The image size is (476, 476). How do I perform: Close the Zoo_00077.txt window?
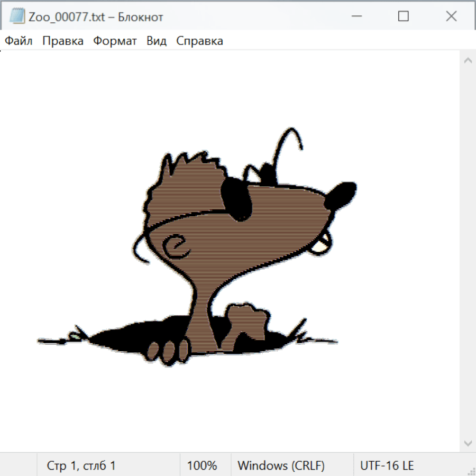click(x=451, y=16)
